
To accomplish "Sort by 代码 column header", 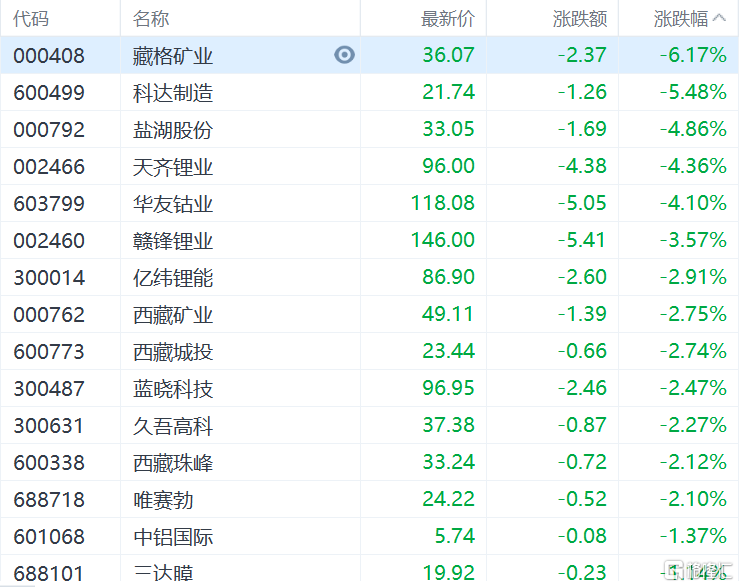I will pyautogui.click(x=31, y=19).
